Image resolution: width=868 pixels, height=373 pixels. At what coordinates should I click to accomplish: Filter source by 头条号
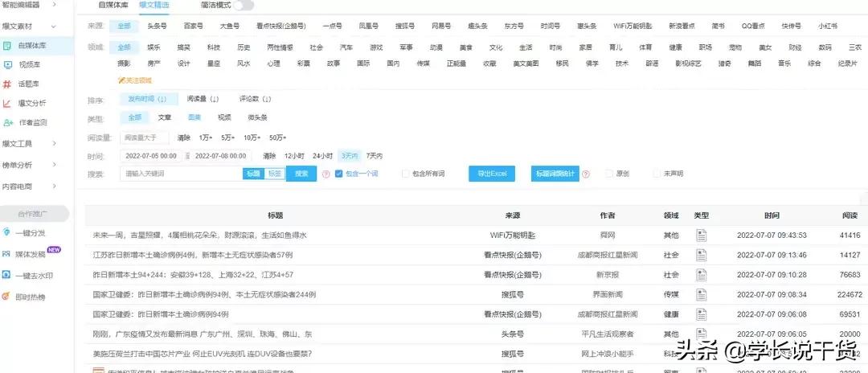coord(158,26)
